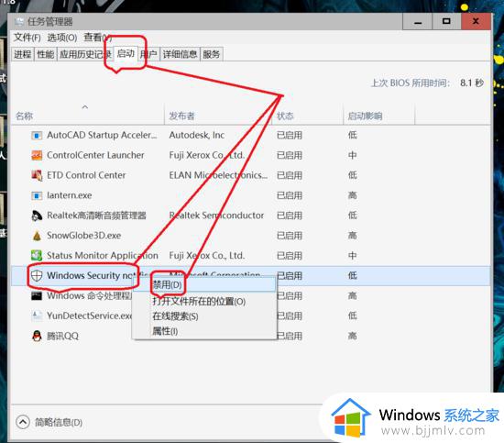This screenshot has width=504, height=443.
Task: Click the lantern.exe icon
Action: point(37,195)
